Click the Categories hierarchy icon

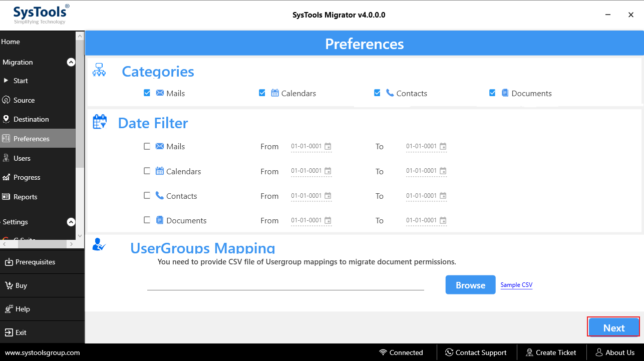pyautogui.click(x=99, y=70)
